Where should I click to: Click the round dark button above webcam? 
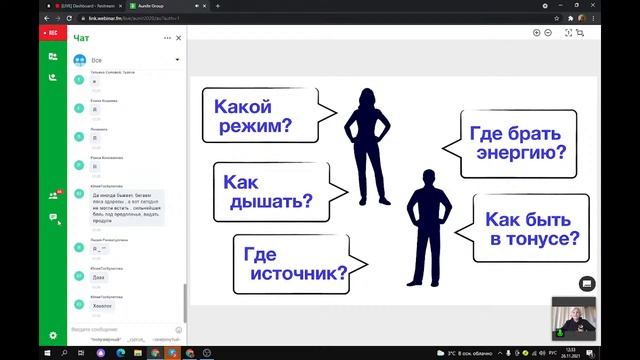point(587,284)
